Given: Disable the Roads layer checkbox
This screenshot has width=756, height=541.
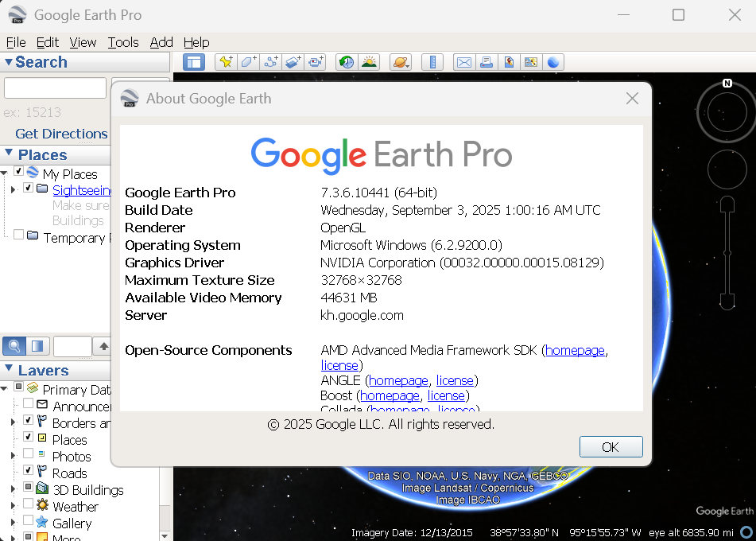Looking at the screenshot, I should tap(29, 470).
